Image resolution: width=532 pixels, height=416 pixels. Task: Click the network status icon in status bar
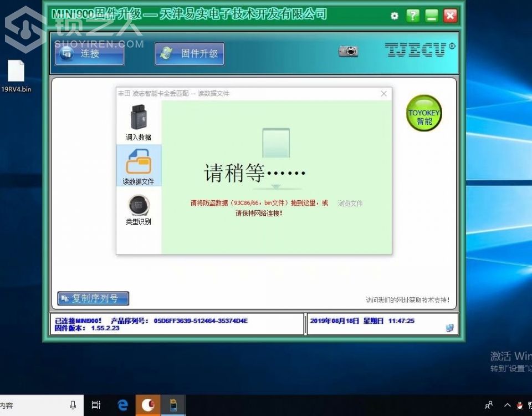[x=449, y=328]
